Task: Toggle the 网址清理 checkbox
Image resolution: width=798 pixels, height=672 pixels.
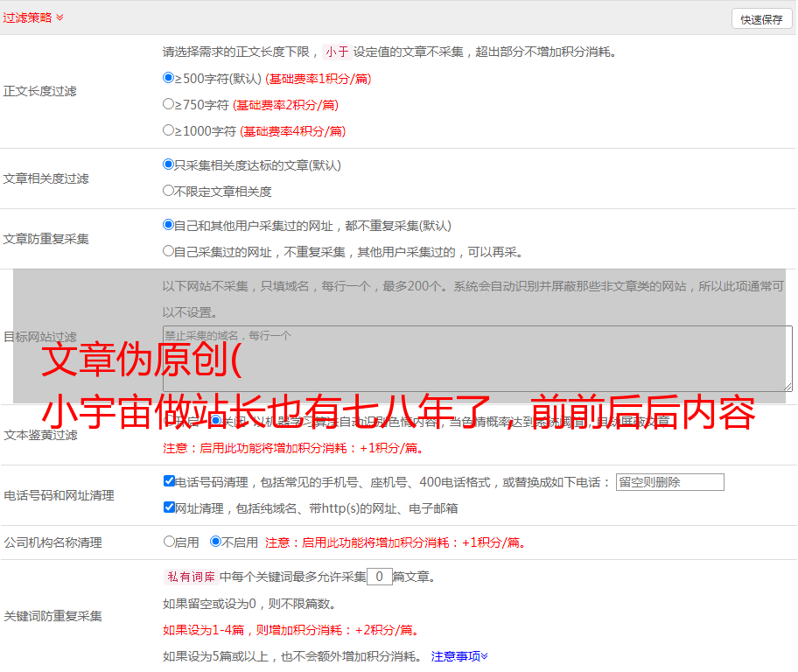Action: tap(169, 507)
